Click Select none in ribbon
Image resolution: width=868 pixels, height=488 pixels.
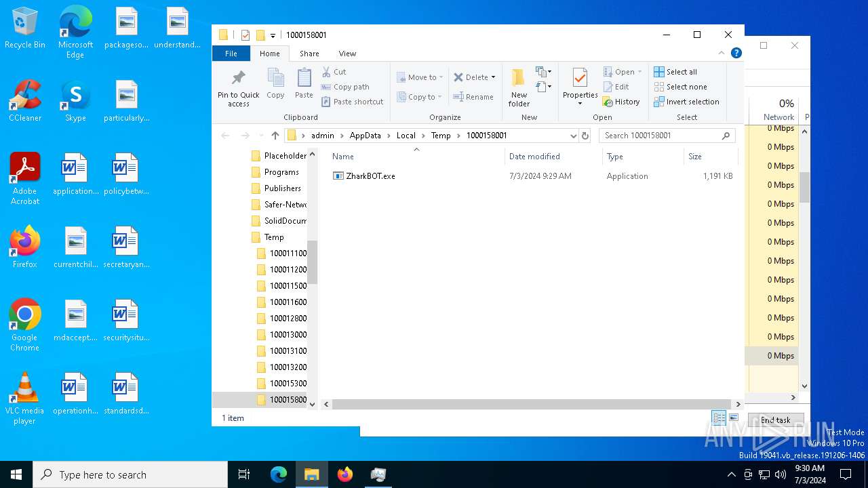pyautogui.click(x=680, y=87)
